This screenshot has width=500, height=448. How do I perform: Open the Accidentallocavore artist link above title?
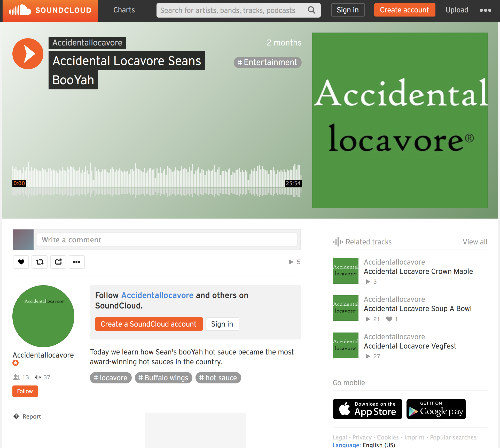tap(87, 43)
